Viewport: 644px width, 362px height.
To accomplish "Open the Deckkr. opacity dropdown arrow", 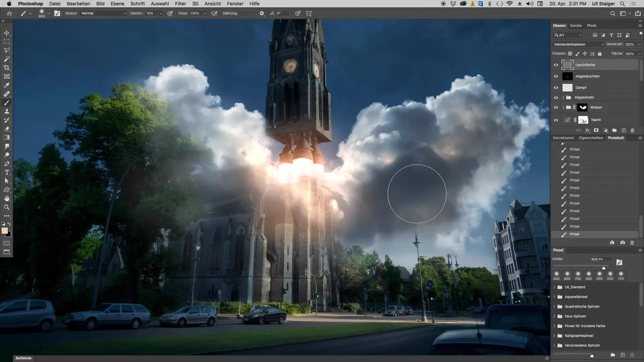I will click(161, 13).
